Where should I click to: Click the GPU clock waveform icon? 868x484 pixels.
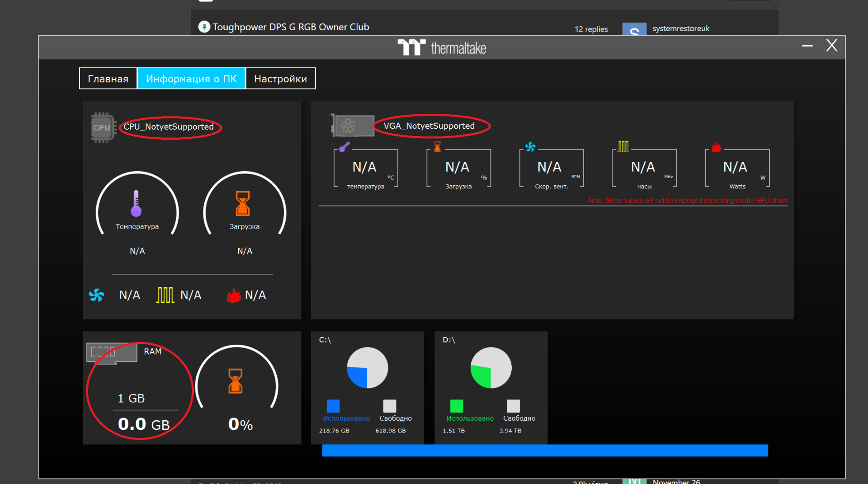623,146
